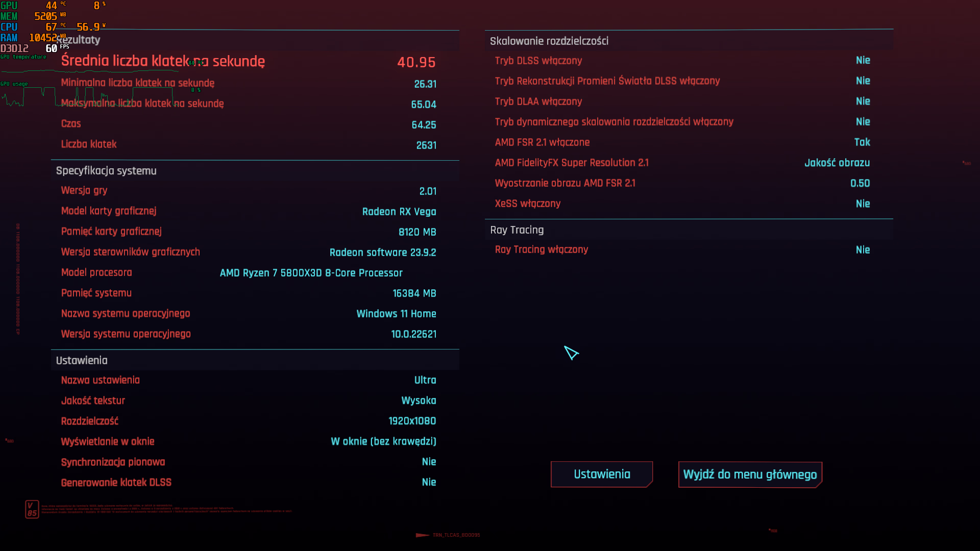Click the D3D12 FPS counter
Screen dimensions: 980x551
click(x=51, y=48)
